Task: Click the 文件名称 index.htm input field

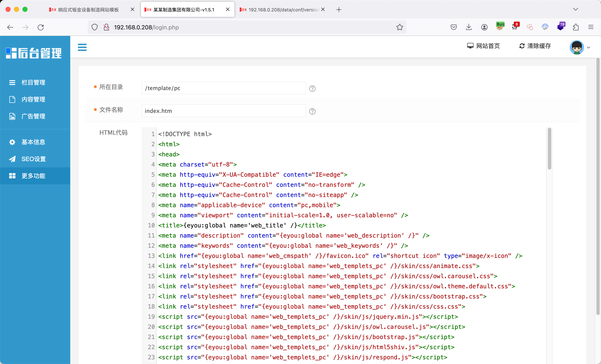Action: click(x=223, y=111)
